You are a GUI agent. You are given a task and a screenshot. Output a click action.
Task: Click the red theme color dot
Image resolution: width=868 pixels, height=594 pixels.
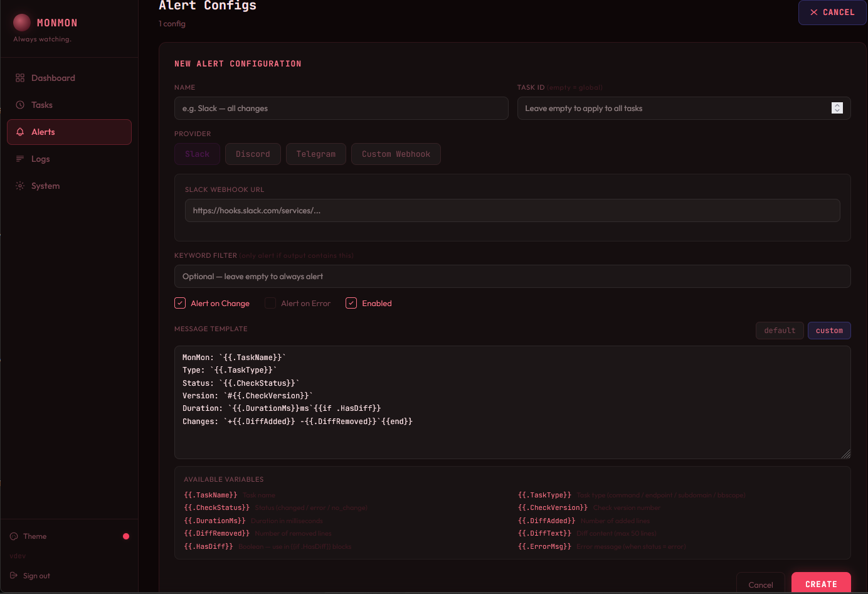(126, 536)
